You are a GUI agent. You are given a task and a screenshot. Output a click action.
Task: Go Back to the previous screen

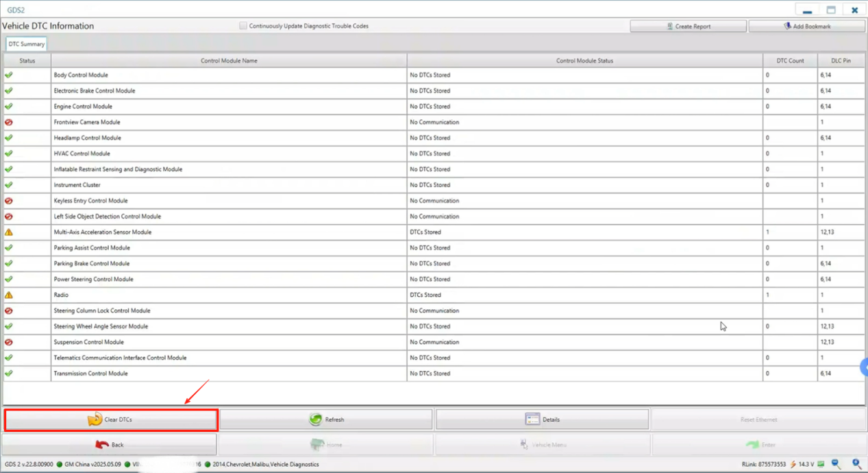pos(110,445)
